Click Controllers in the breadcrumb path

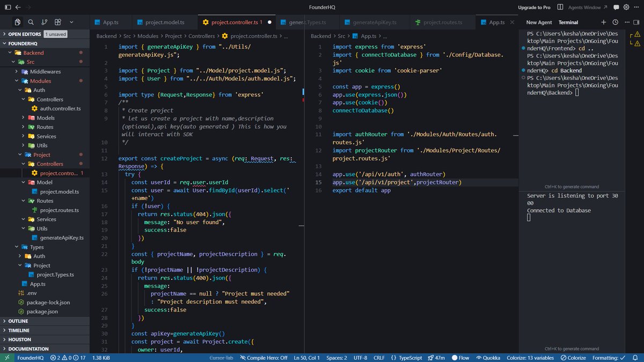point(201,36)
